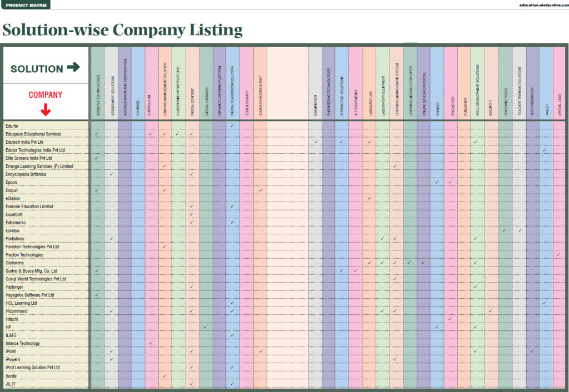Select the Virtual Labs column header
The width and height of the screenshot is (569, 392).
tap(559, 83)
